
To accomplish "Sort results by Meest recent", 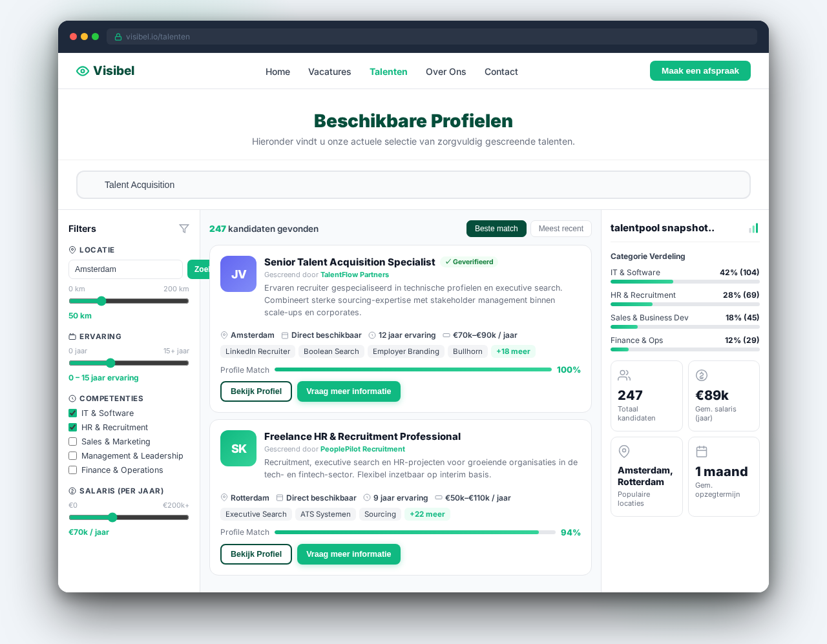I will (561, 229).
